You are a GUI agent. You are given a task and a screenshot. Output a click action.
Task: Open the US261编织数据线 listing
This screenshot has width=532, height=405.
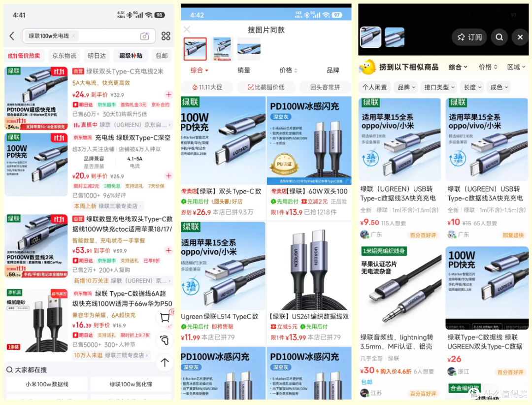[x=309, y=282]
